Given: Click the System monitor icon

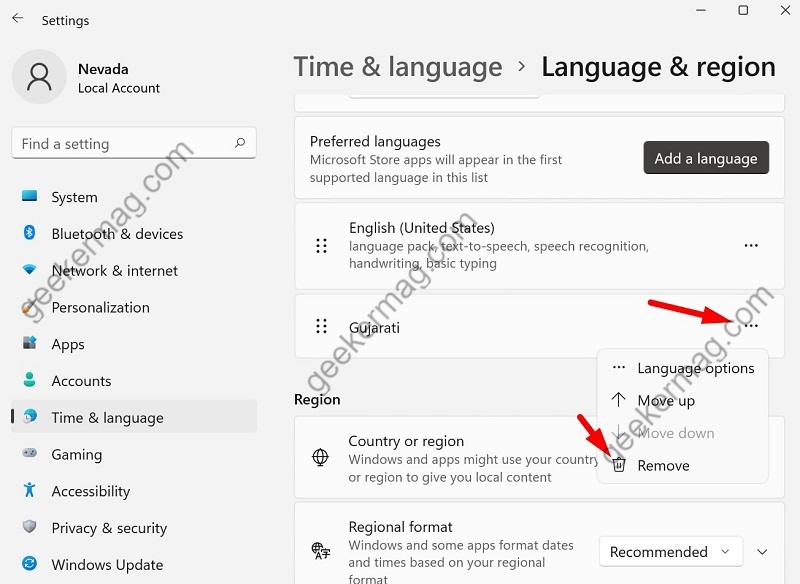Looking at the screenshot, I should point(30,196).
